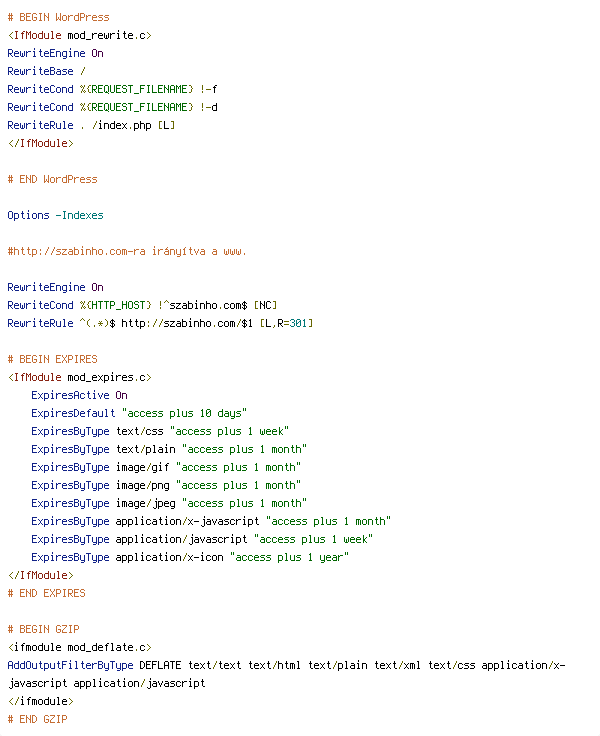600x736 pixels.
Task: Click the ExpiresByType text/plain line
Action: pyautogui.click(x=169, y=449)
